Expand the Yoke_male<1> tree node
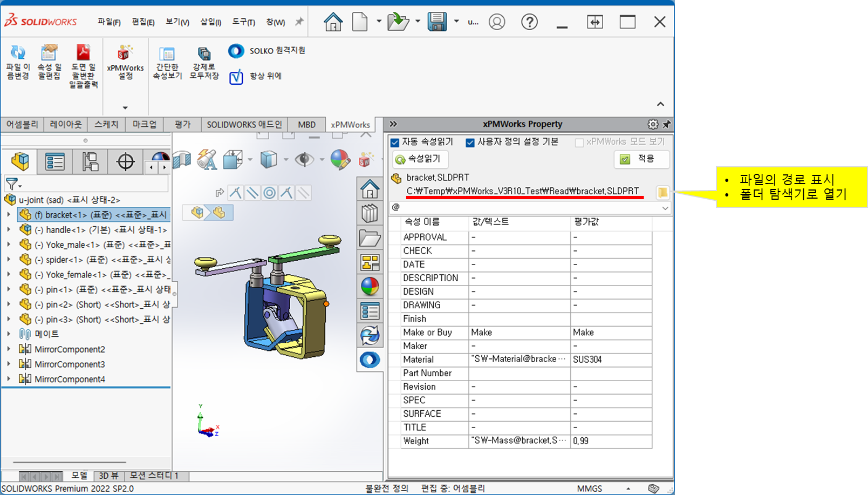Screen dimensions: 868x495 pos(9,245)
